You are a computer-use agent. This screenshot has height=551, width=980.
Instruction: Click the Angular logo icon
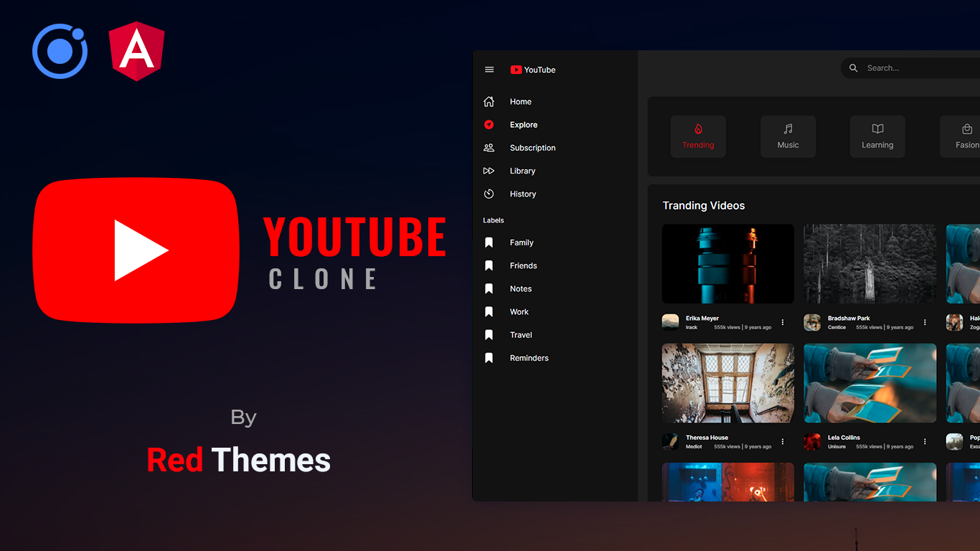pyautogui.click(x=136, y=51)
